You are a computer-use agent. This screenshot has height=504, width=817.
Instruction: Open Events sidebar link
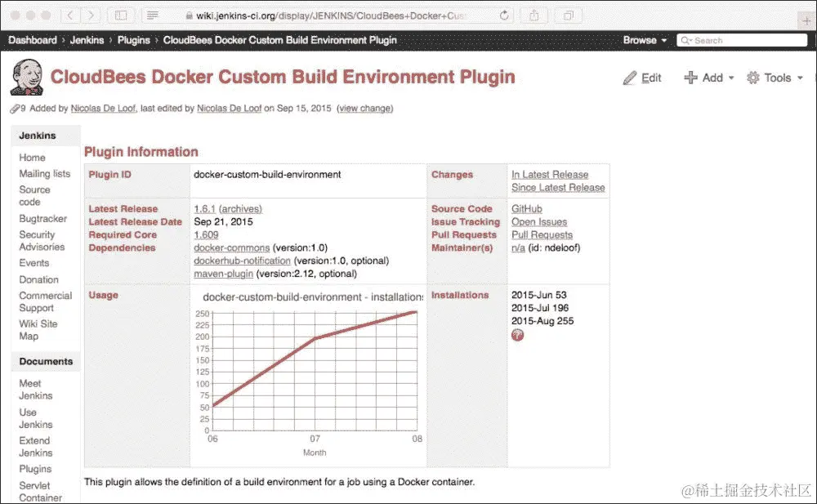33,263
